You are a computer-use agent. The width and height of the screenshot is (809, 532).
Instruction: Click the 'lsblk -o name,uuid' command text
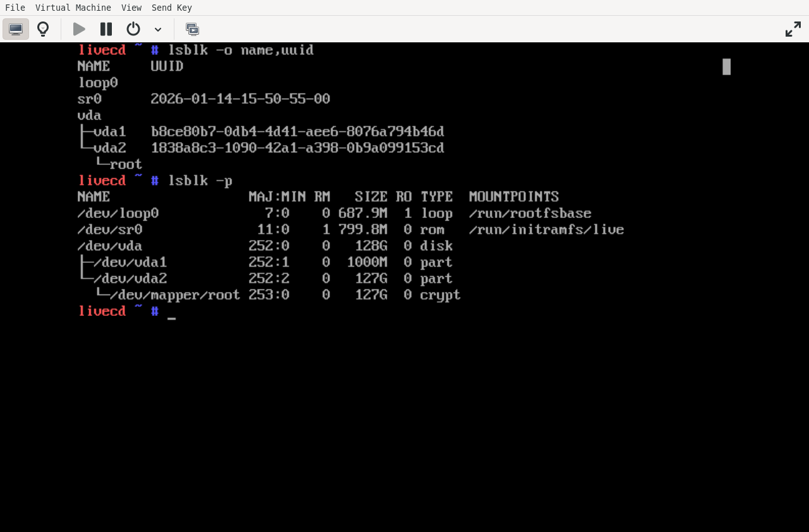click(241, 50)
